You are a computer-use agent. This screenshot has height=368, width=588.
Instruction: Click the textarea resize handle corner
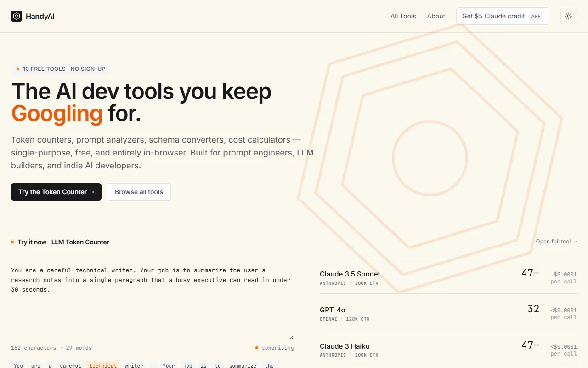pyautogui.click(x=291, y=337)
